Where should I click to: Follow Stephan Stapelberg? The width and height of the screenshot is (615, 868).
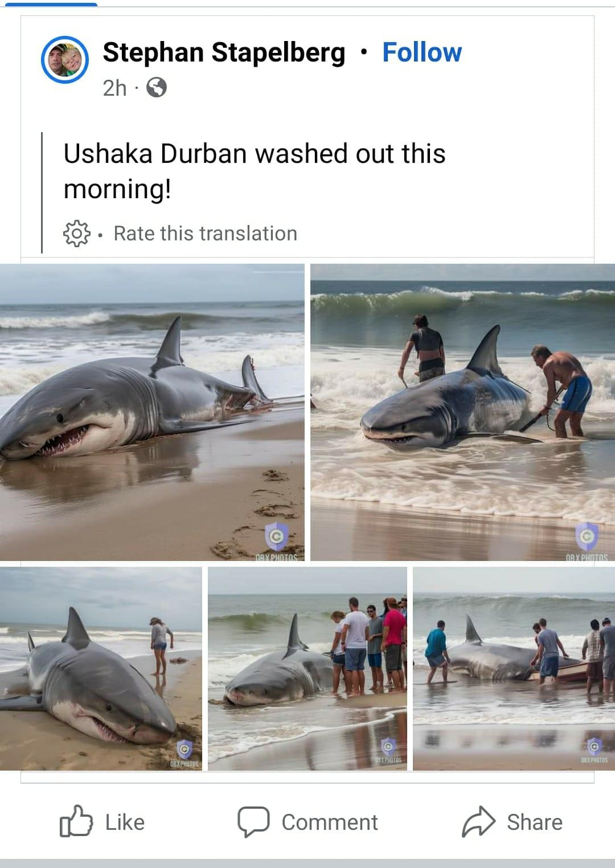tap(422, 52)
